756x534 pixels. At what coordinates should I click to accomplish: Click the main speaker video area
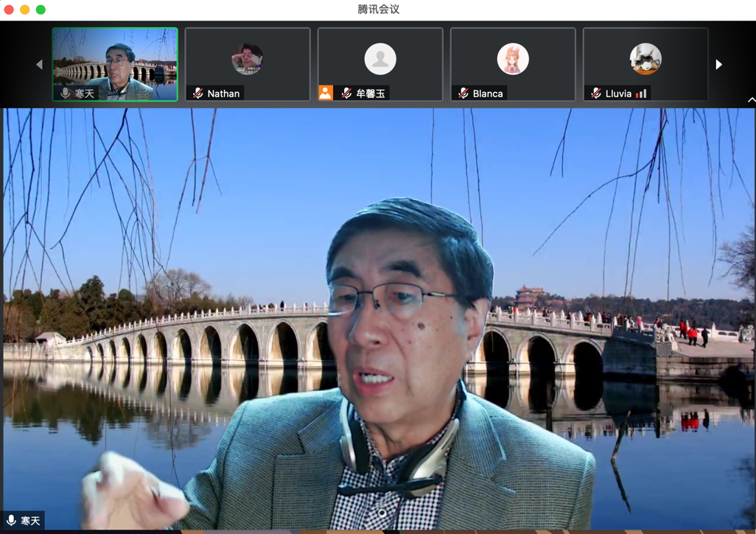tap(379, 317)
